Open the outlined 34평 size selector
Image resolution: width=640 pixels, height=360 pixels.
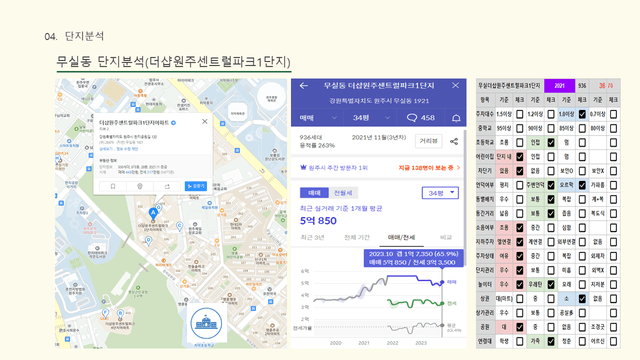point(440,193)
